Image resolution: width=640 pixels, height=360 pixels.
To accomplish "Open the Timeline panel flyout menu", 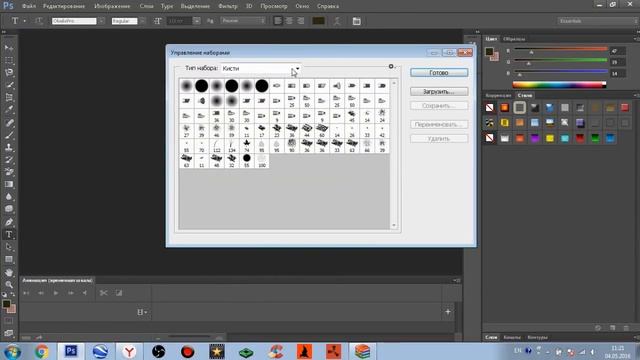I will pyautogui.click(x=457, y=280).
